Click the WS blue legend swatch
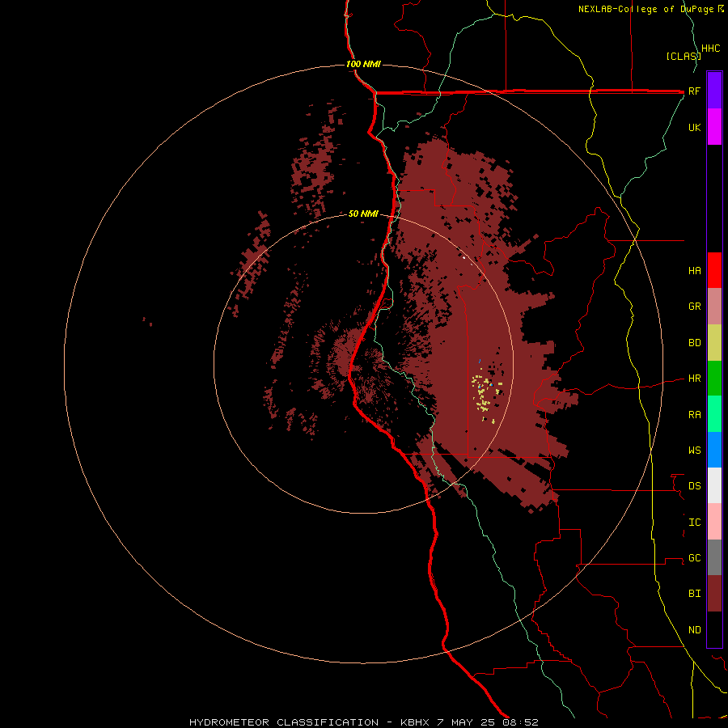This screenshot has height=728, width=728. pos(714,450)
